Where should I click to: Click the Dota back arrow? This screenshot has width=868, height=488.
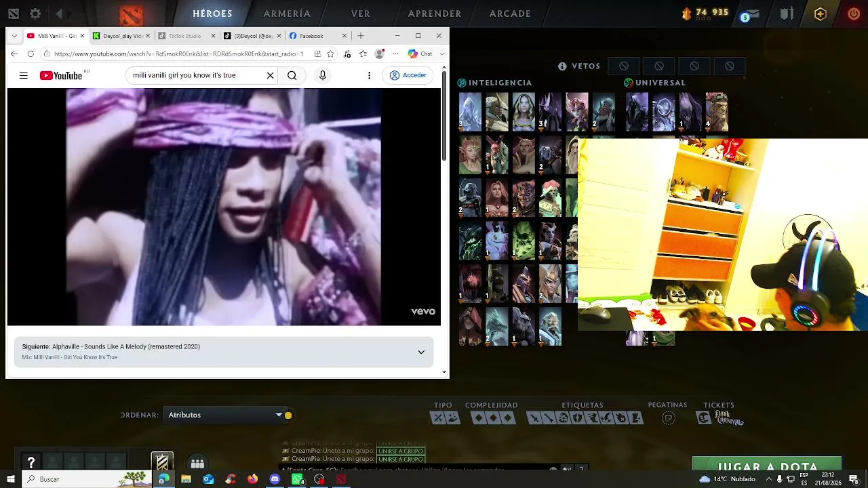click(x=60, y=14)
